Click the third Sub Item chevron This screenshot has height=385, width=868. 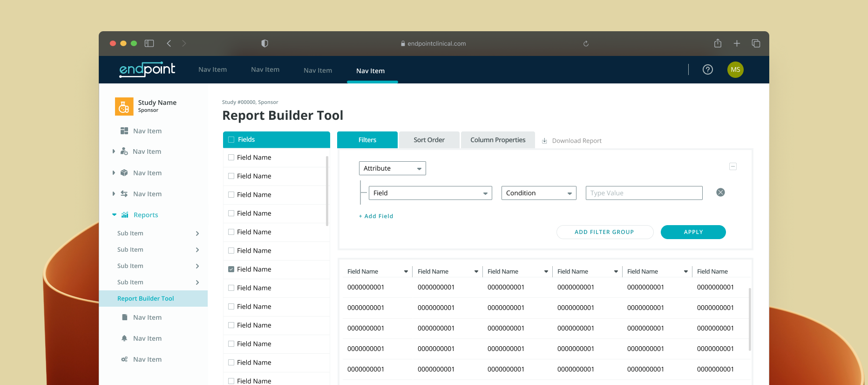click(x=197, y=266)
